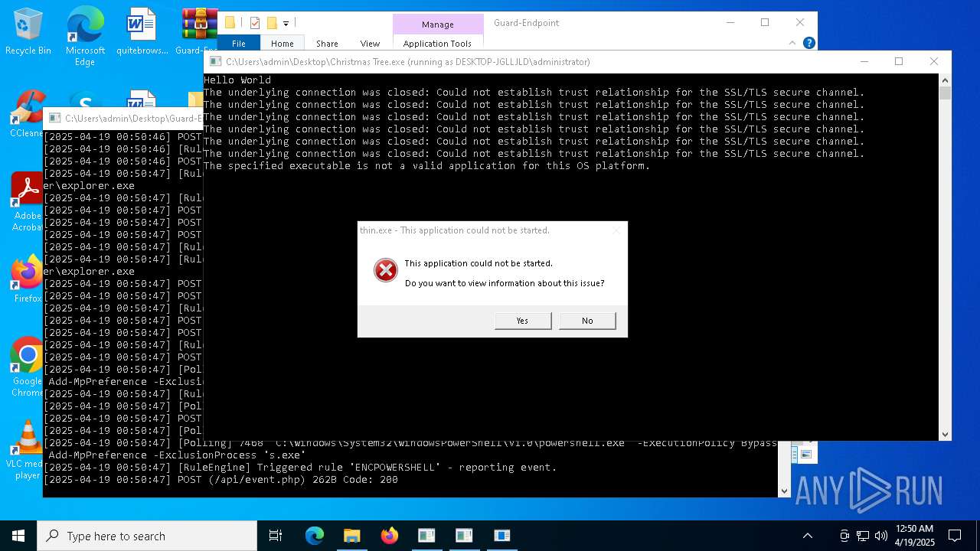Show hidden system tray icons
This screenshot has width=980, height=551.
[807, 536]
